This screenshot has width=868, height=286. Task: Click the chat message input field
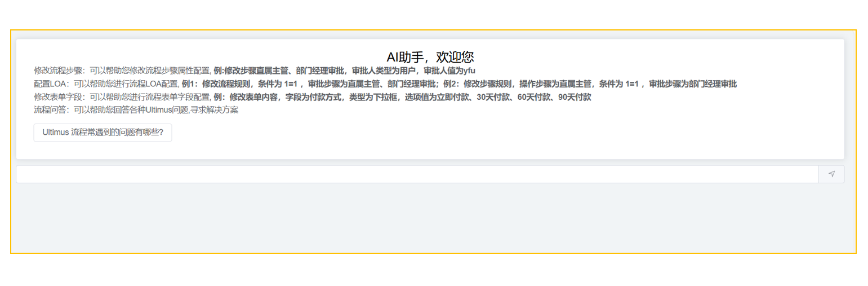tap(417, 174)
